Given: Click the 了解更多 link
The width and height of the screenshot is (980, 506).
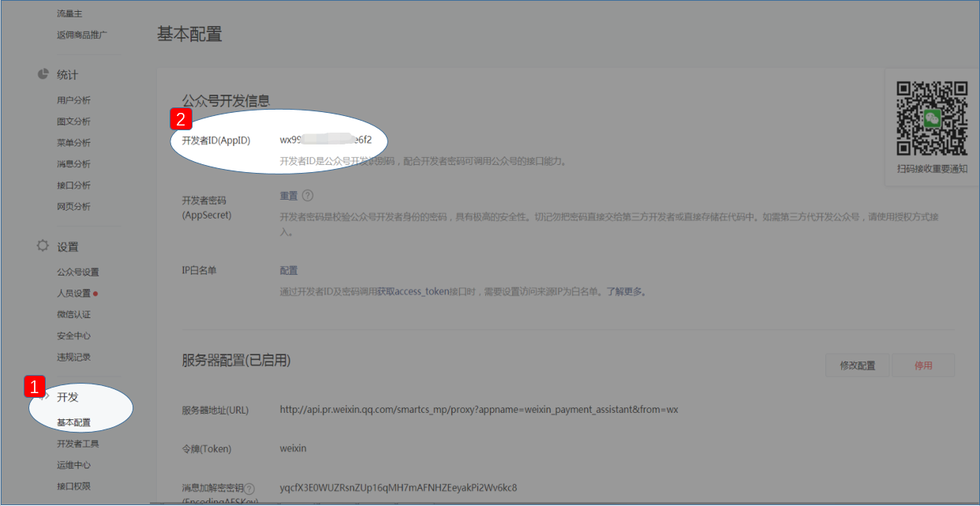Looking at the screenshot, I should 623,292.
